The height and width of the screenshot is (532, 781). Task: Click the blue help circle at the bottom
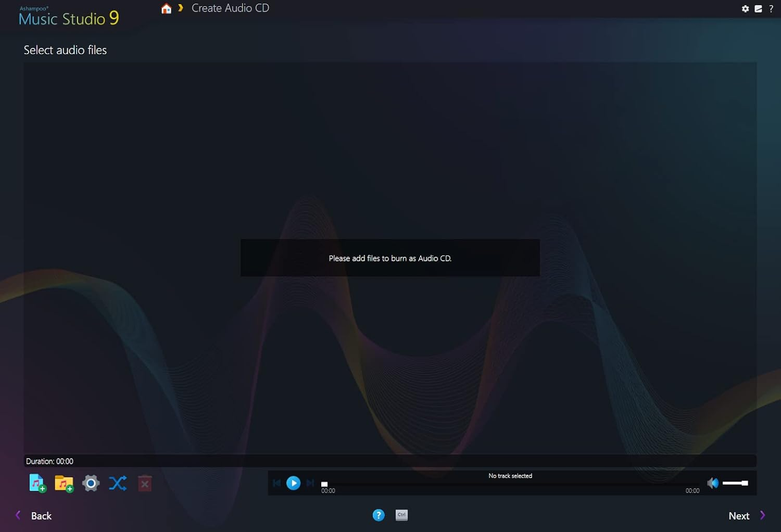[x=379, y=515]
